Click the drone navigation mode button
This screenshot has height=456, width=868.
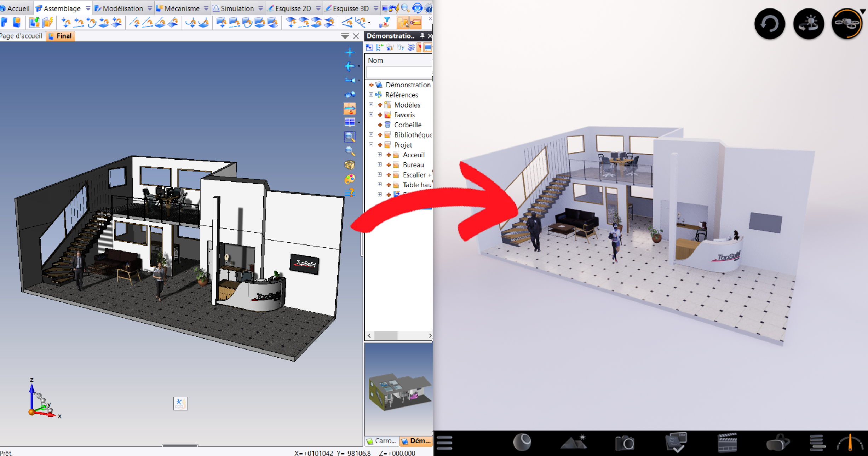point(847,24)
